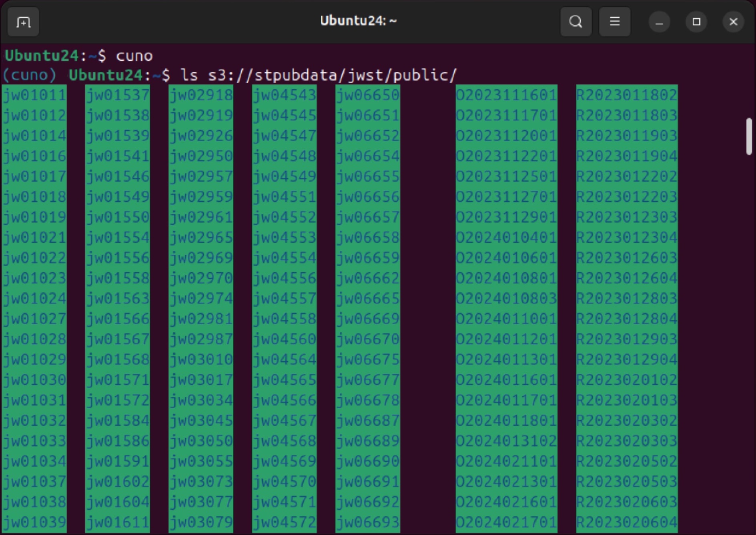Click directory entry jw01011

34,95
